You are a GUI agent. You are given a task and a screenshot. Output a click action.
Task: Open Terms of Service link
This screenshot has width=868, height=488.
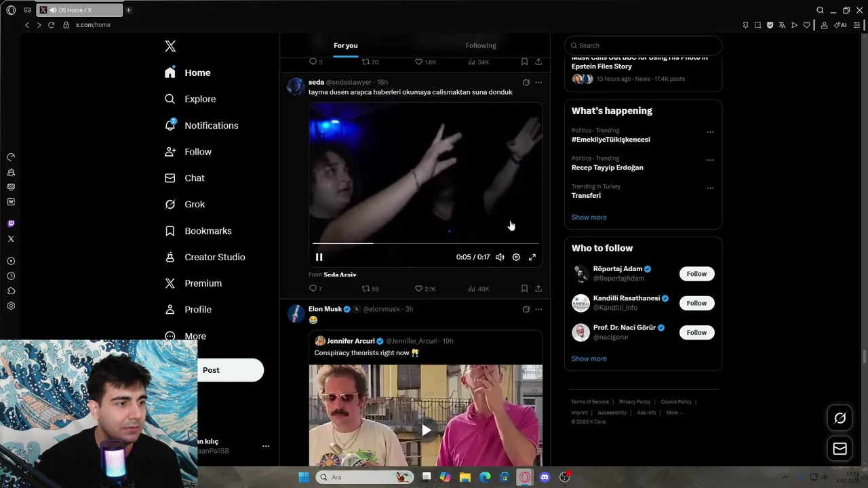pos(590,402)
